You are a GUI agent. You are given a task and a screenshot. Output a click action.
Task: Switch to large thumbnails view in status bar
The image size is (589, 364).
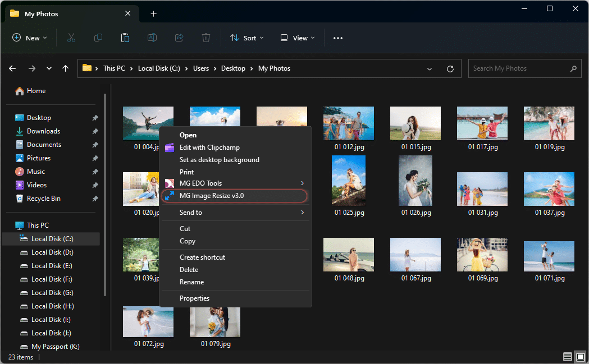[x=581, y=357]
